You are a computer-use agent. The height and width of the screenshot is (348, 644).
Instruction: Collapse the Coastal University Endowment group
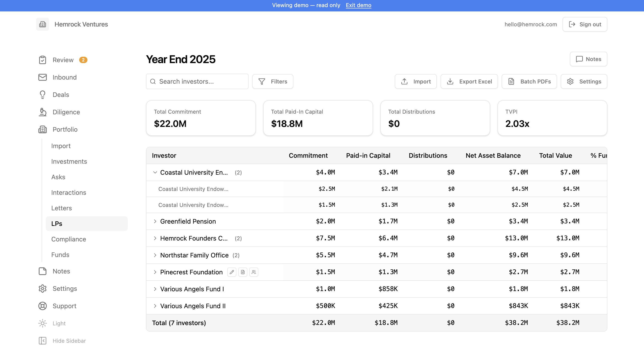(x=155, y=172)
